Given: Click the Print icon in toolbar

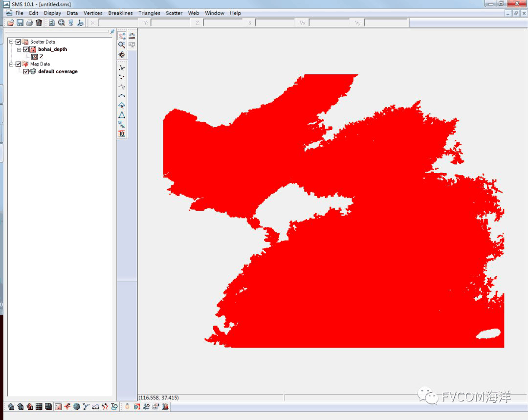Looking at the screenshot, I should coord(29,22).
